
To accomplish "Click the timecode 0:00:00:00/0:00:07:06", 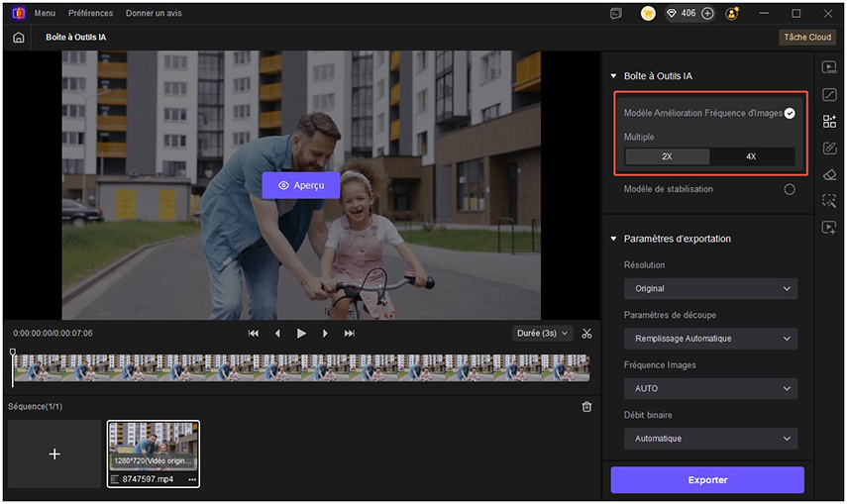I will coord(53,334).
